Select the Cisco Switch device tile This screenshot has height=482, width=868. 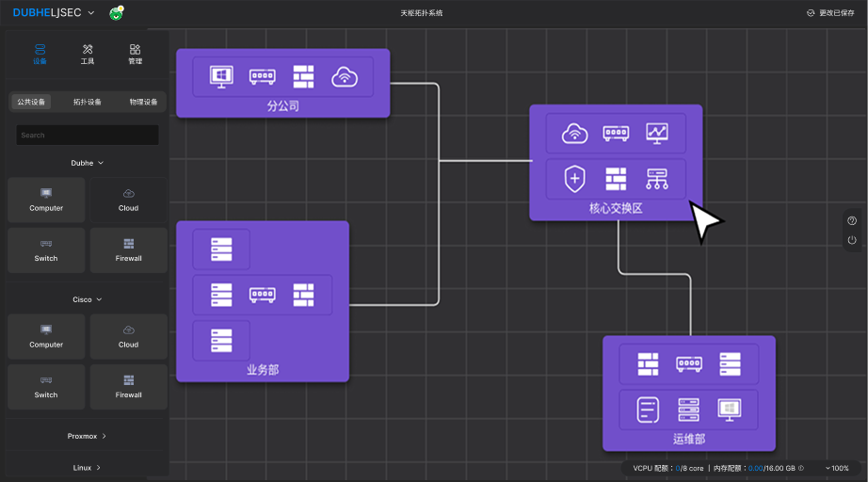(x=46, y=386)
